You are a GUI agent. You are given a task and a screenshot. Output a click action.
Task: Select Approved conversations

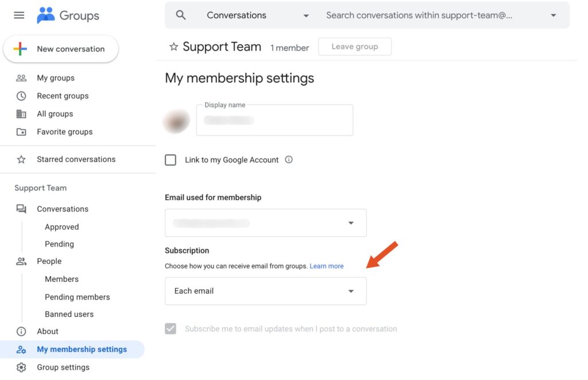pos(62,227)
